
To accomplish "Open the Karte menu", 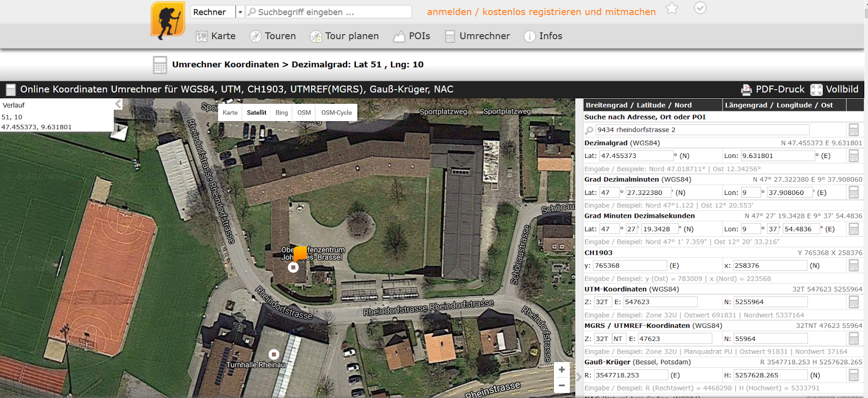I will 215,36.
